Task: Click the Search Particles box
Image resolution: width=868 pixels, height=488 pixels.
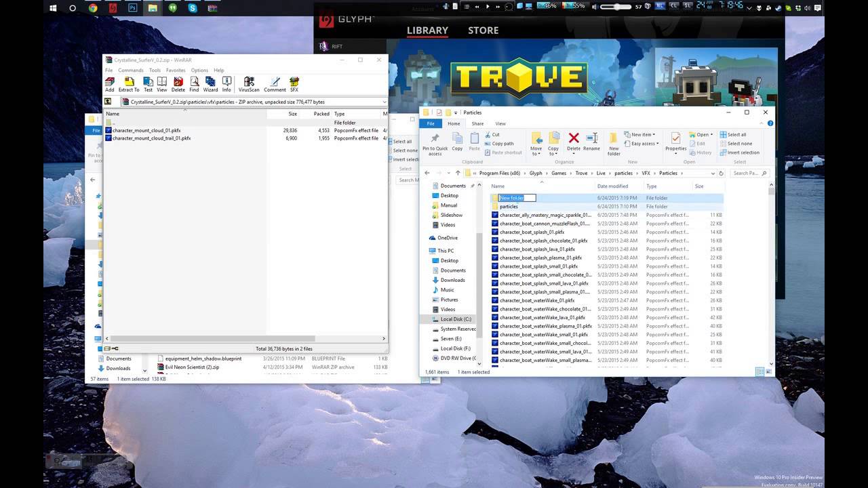Action: click(749, 173)
